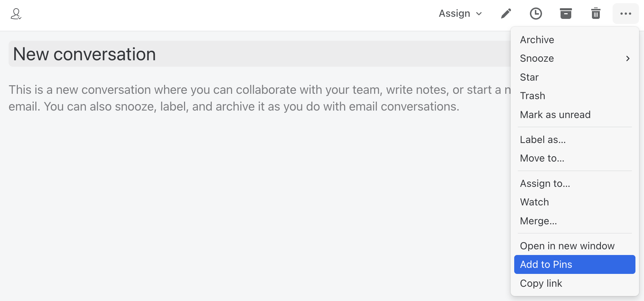Select Merge… menu entry

(x=574, y=221)
